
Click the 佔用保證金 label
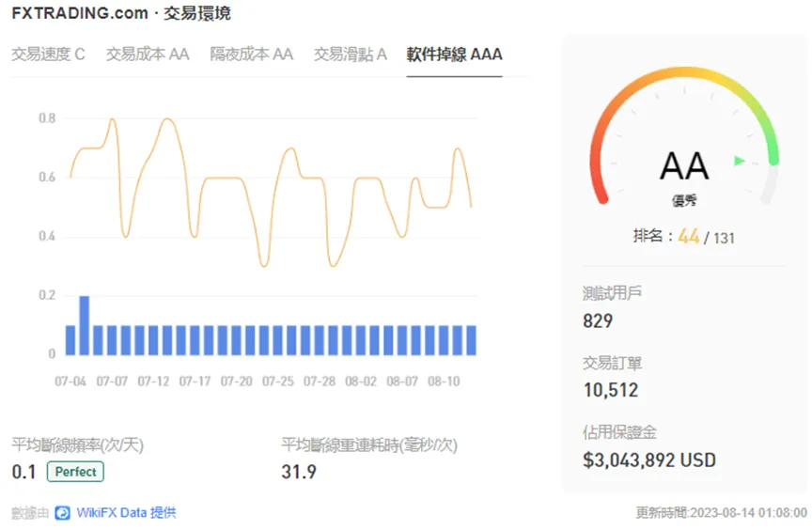pyautogui.click(x=619, y=432)
